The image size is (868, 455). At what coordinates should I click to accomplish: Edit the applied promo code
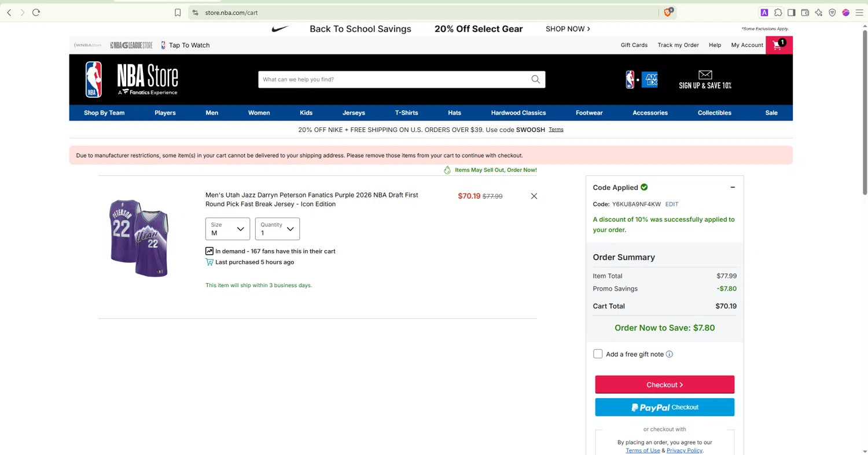click(672, 204)
